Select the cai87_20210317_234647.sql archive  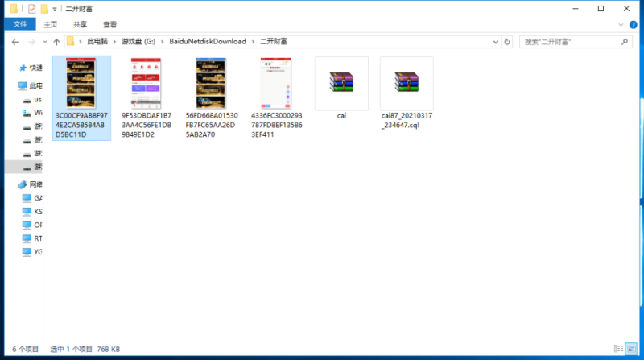(x=406, y=83)
